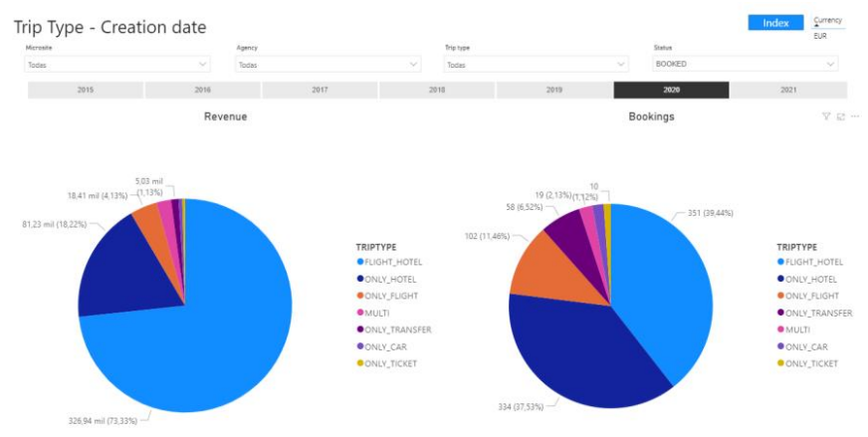Click ONLY_TICKET legend marker in Bookings legend
Image resolution: width=868 pixels, height=437 pixels.
click(780, 363)
